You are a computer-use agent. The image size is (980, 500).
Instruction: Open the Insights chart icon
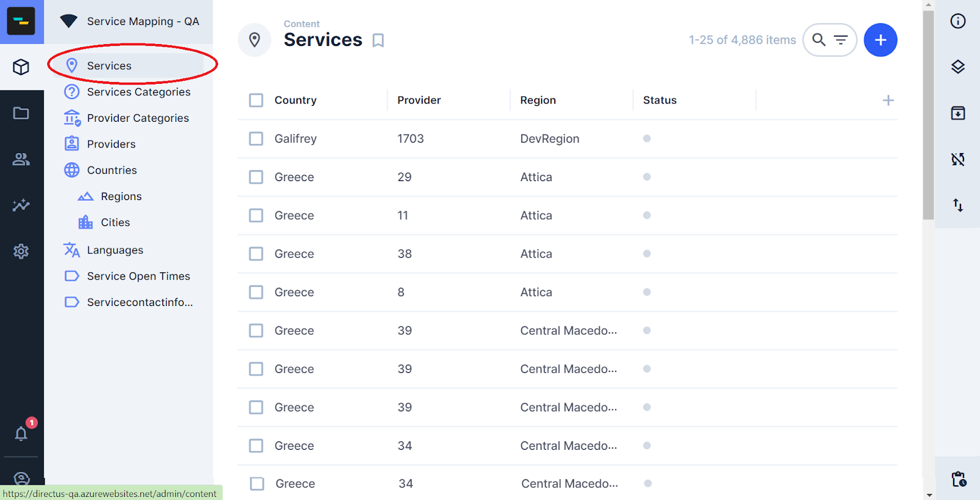[21, 205]
